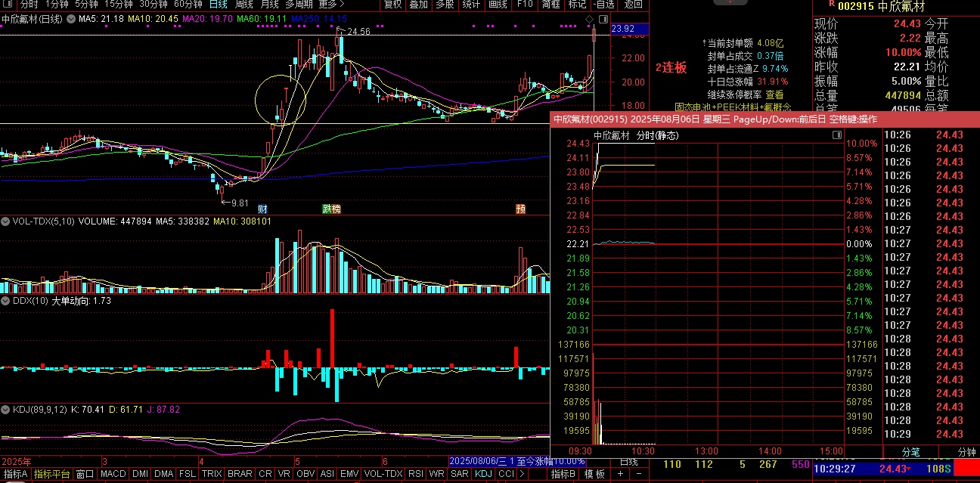This screenshot has width=980, height=483.
Task: Click the 查看 link for 继续涨停概率
Action: pos(774,94)
